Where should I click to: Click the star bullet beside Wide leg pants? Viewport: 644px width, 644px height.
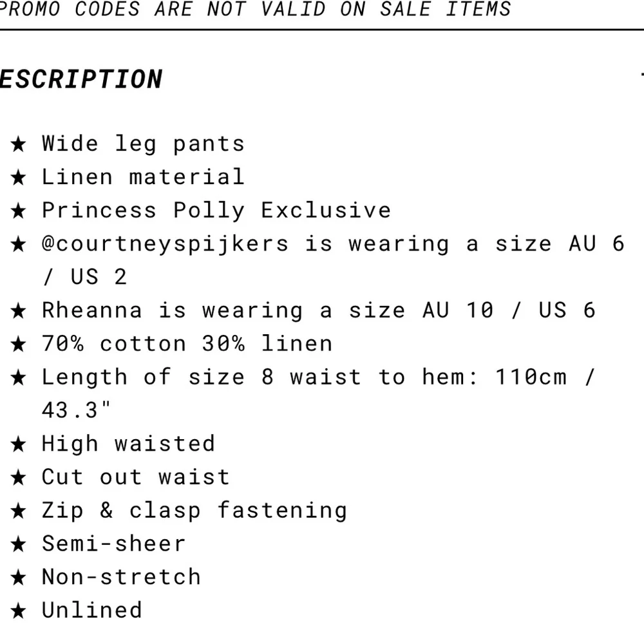pyautogui.click(x=19, y=144)
